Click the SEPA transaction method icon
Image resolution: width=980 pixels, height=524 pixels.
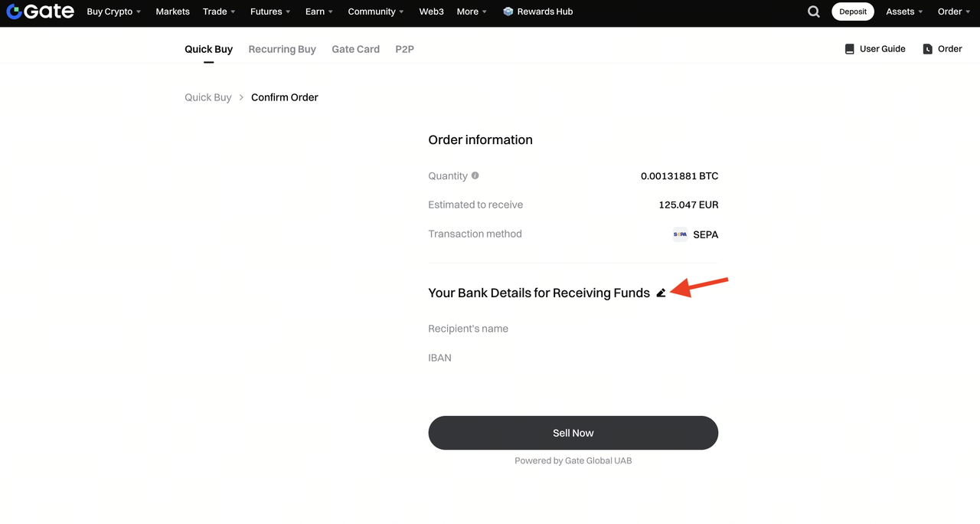pos(680,234)
